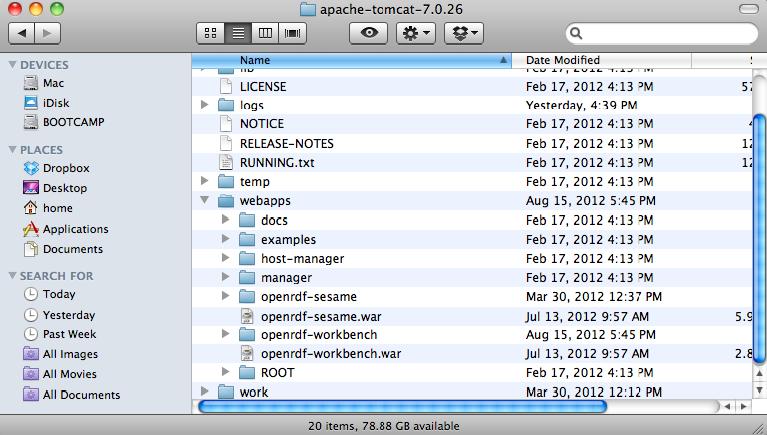The image size is (767, 435).
Task: Click the scroll down arrow
Action: click(759, 390)
